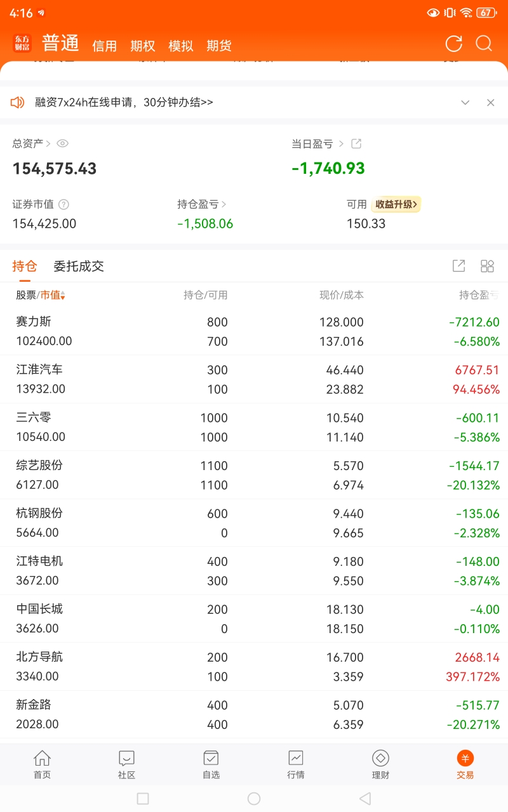
Task: Tap daily loss value -1,740.93
Action: [328, 169]
